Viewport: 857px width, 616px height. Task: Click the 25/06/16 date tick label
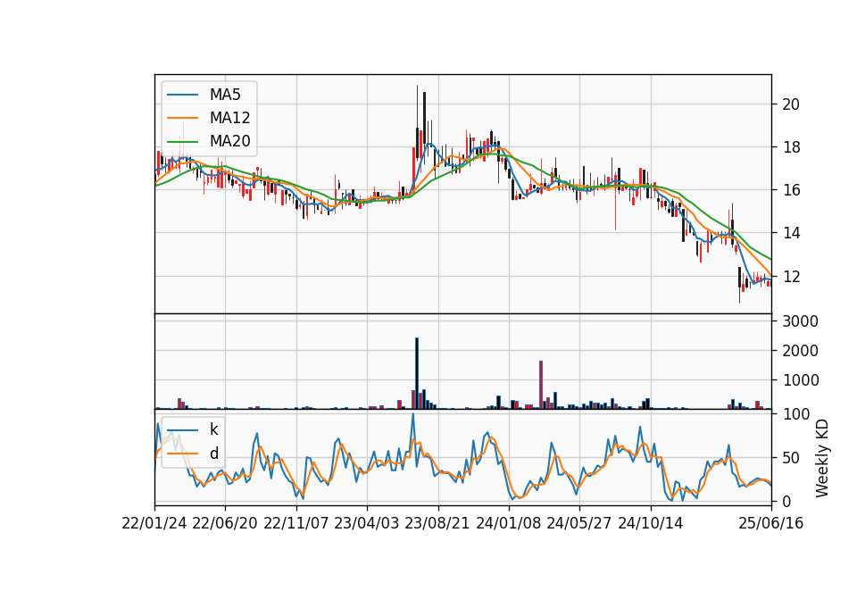coord(771,523)
